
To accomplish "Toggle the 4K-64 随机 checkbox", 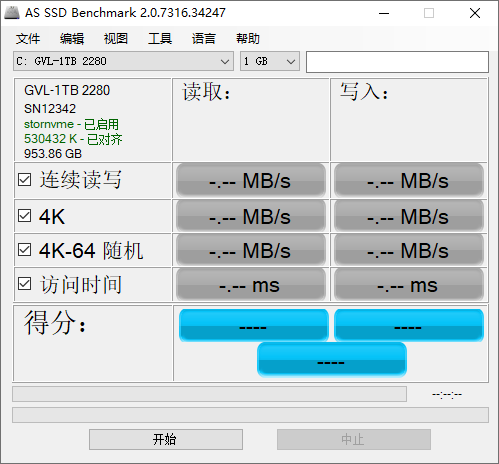I will tap(25, 250).
